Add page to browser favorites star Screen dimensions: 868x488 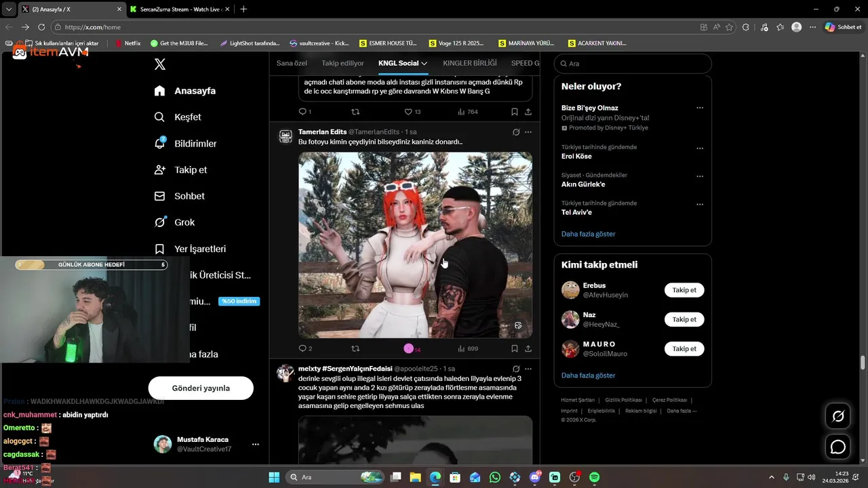[729, 27]
